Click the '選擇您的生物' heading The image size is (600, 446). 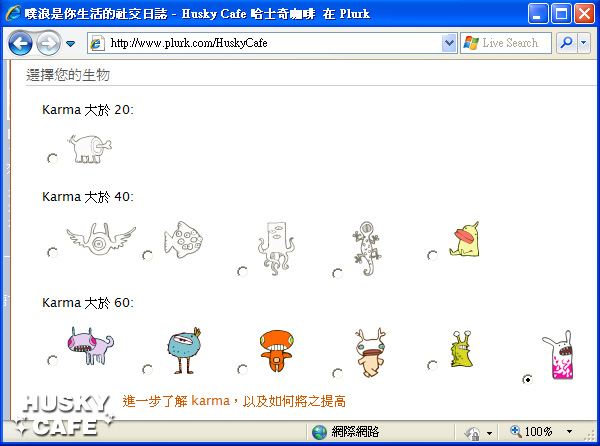click(68, 75)
